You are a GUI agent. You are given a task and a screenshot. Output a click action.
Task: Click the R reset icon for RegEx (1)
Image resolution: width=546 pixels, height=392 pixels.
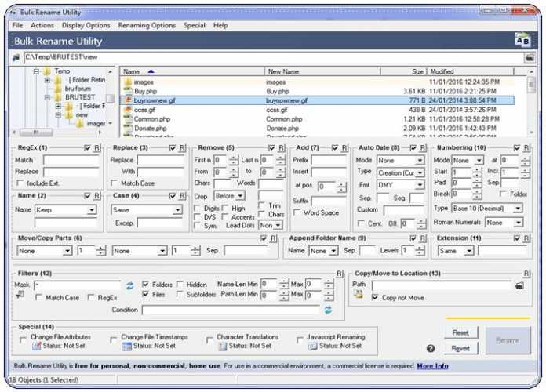(97, 148)
